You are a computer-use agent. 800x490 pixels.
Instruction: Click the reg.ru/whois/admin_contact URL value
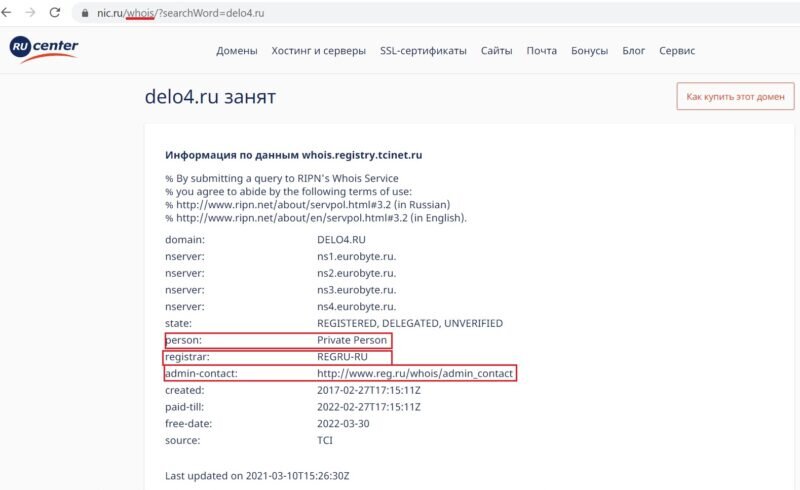(415, 374)
